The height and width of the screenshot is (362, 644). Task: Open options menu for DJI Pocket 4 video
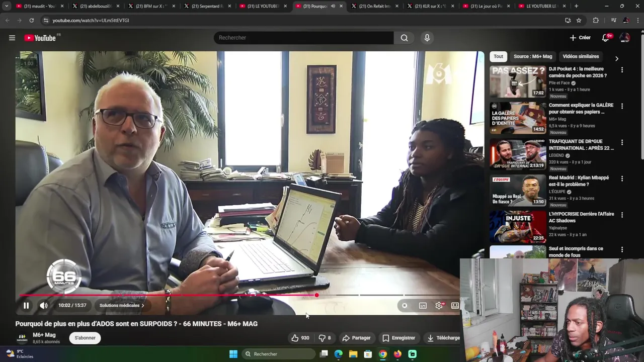point(622,70)
